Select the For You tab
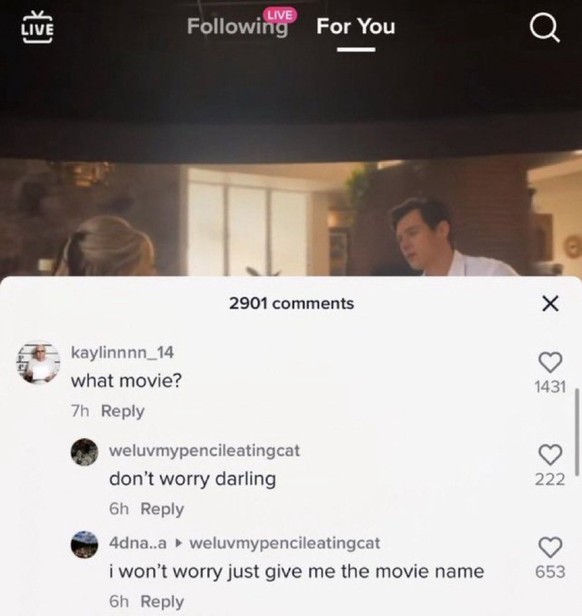This screenshot has height=616, width=582. (356, 27)
